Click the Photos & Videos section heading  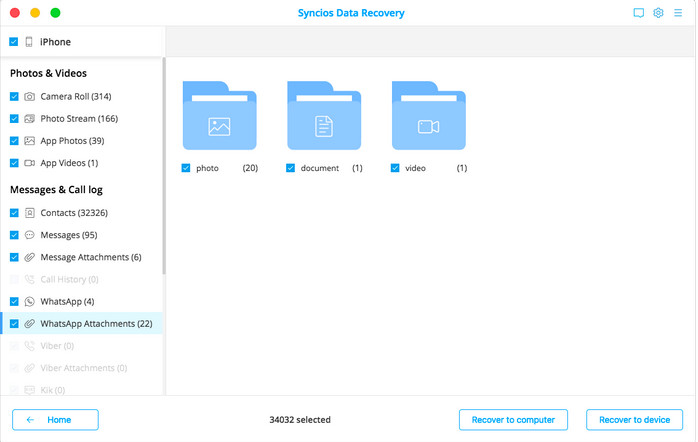tap(49, 73)
